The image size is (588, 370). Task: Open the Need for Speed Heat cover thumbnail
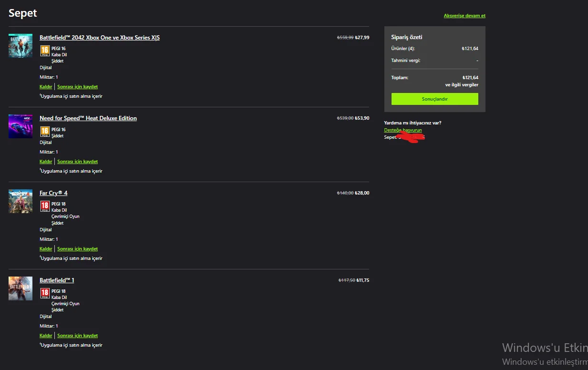[x=21, y=126]
